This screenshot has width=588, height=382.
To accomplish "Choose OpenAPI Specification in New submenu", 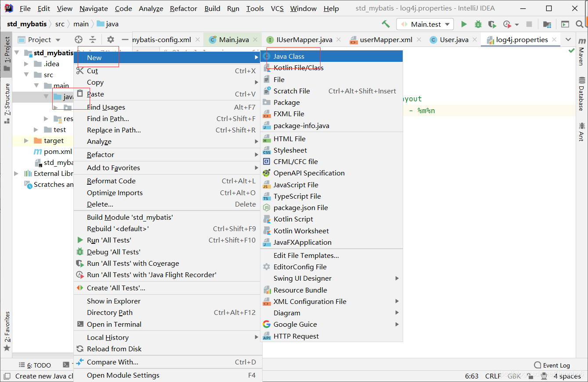I will [332, 173].
